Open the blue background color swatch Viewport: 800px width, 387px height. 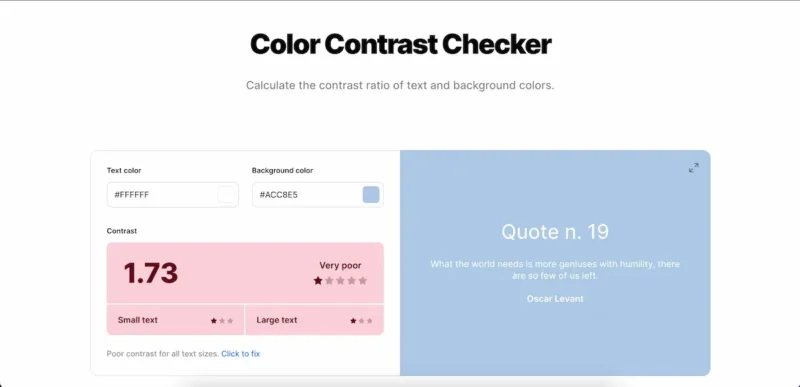tap(371, 195)
